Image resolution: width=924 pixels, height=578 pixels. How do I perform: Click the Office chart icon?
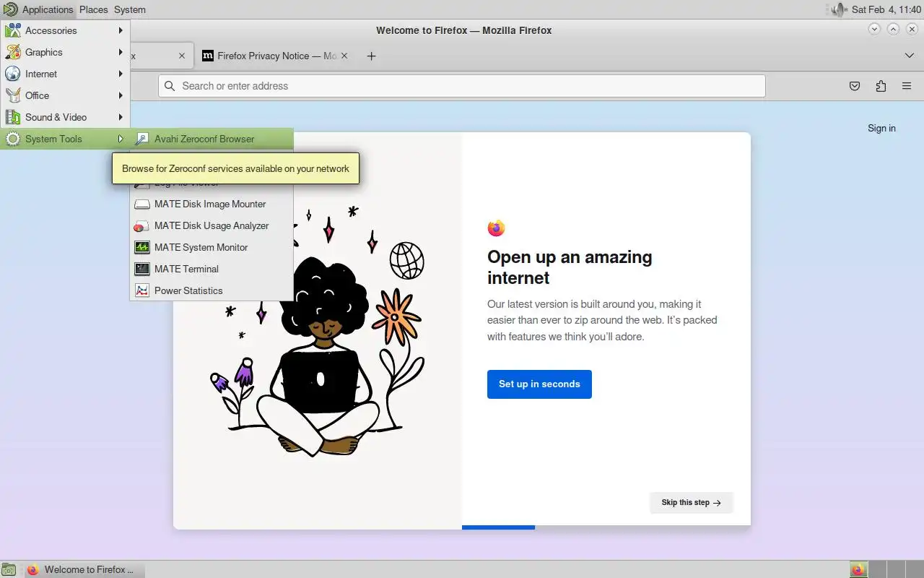point(12,95)
